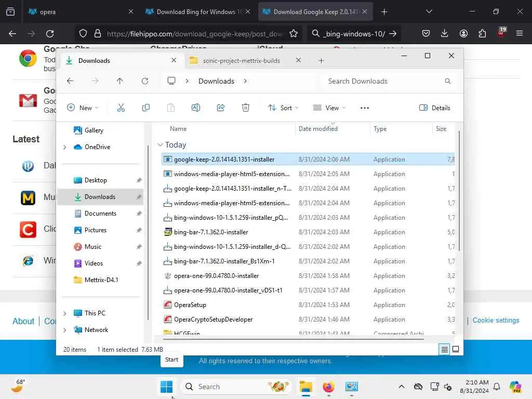Collapse the Today group in file list

160,145
